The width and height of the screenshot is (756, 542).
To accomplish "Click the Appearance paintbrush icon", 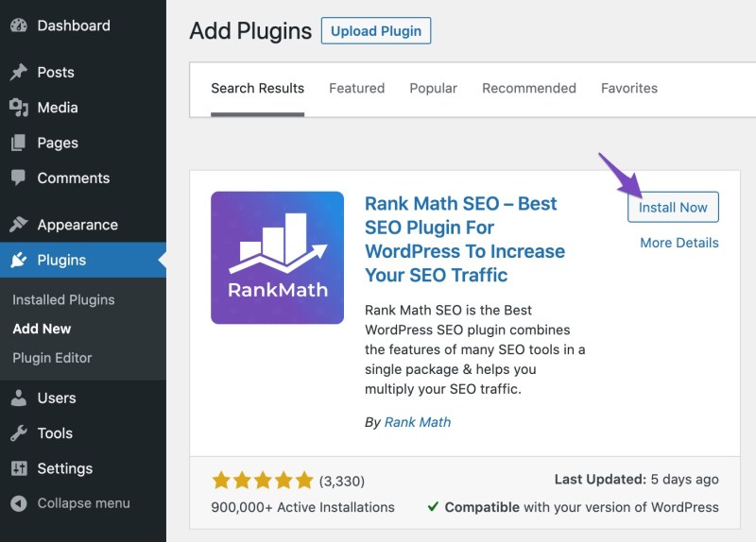I will click(18, 225).
